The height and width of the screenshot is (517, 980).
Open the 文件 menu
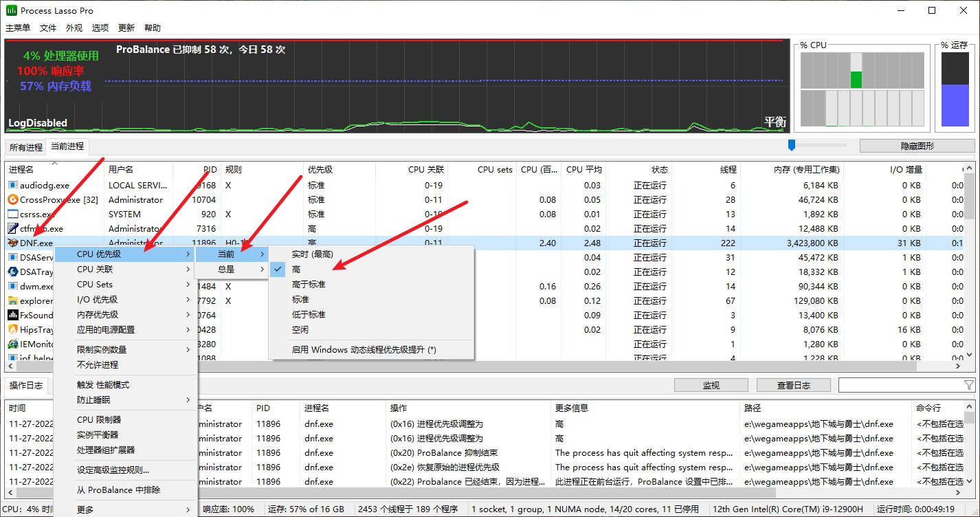48,28
